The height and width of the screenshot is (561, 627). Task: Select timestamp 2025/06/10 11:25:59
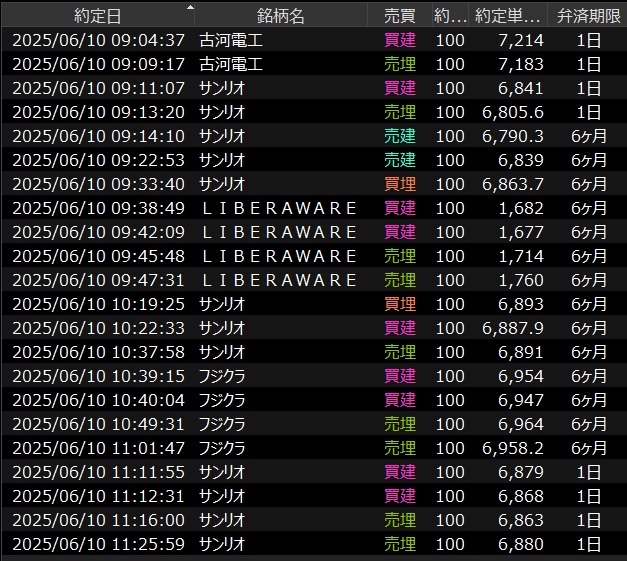point(98,544)
